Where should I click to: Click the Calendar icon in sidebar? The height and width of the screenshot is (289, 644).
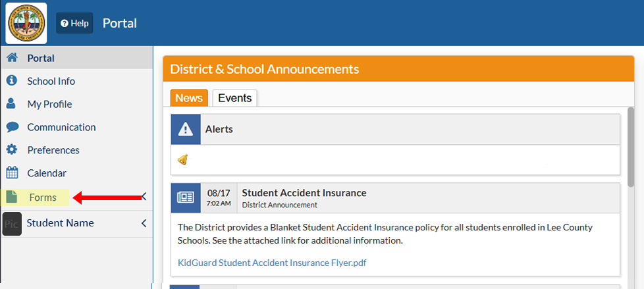[12, 173]
